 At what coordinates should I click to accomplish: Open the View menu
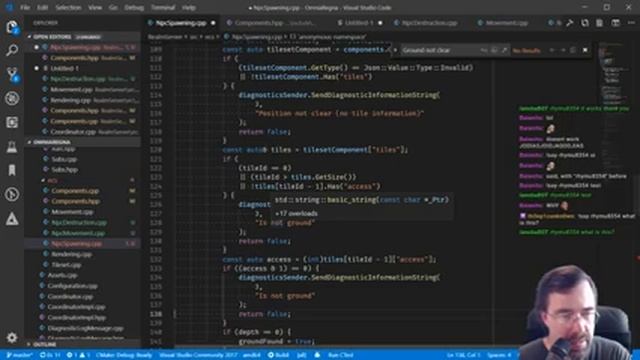click(95, 8)
